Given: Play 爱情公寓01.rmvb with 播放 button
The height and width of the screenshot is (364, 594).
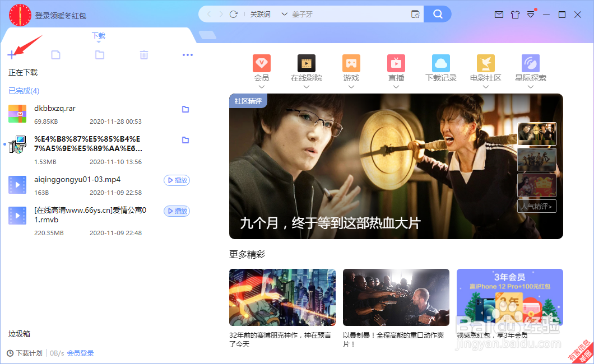Looking at the screenshot, I should click(x=177, y=211).
